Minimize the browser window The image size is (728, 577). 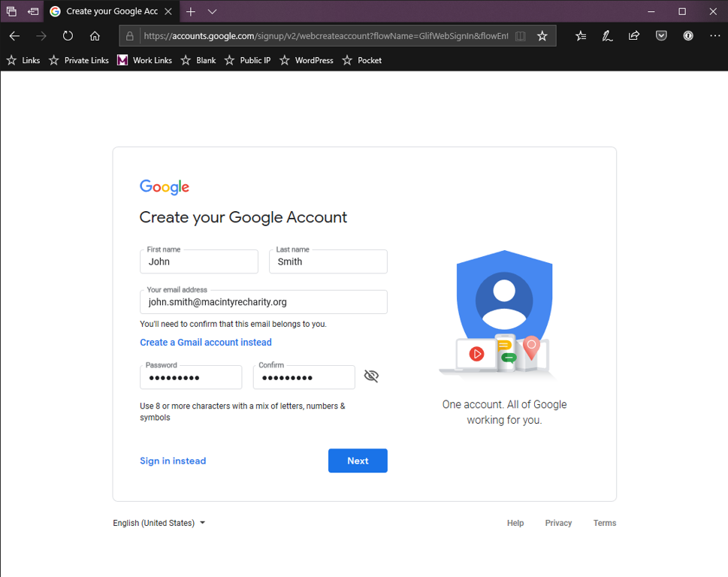click(651, 11)
